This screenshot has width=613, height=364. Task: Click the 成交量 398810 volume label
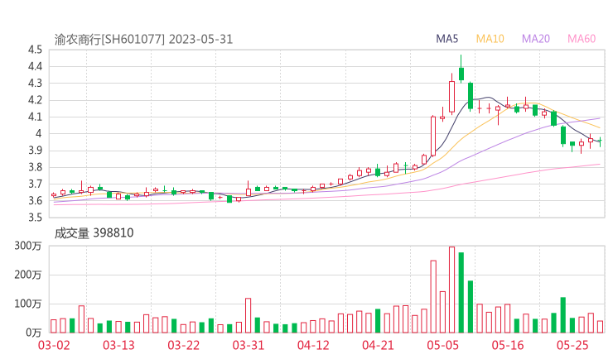[x=94, y=233]
